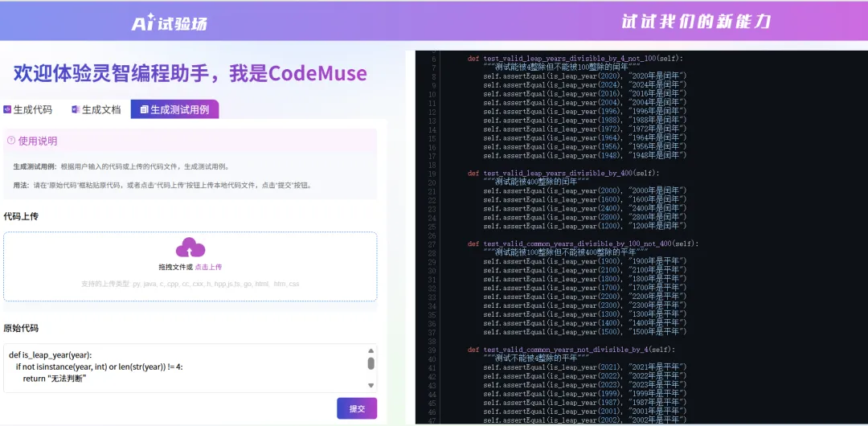Click the 试试我们的新能力 banner text
868x426 pixels.
click(696, 22)
